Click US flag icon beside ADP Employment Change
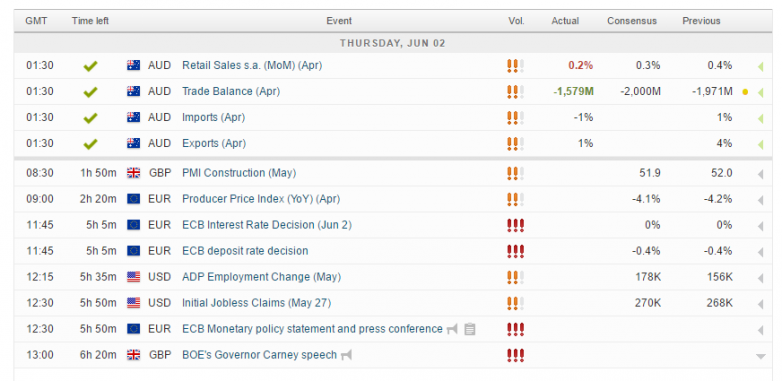Screen dimensions: 782x381 tap(133, 277)
